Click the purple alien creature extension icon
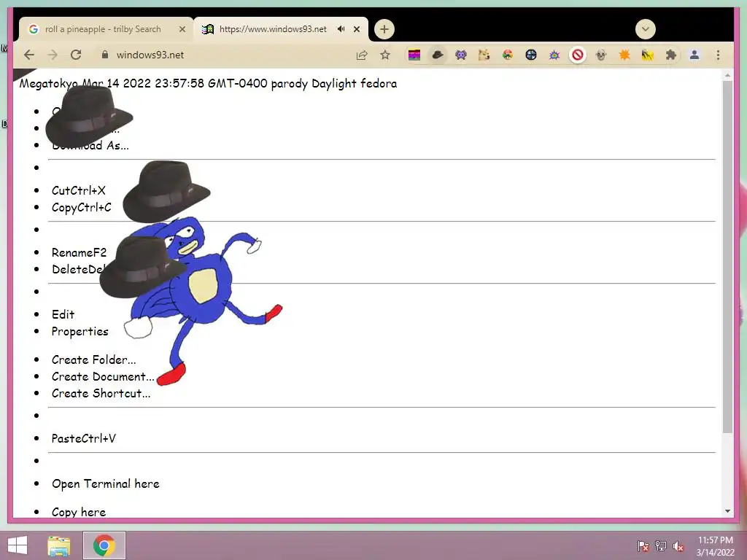Viewport: 747px width, 560px height. tap(461, 55)
